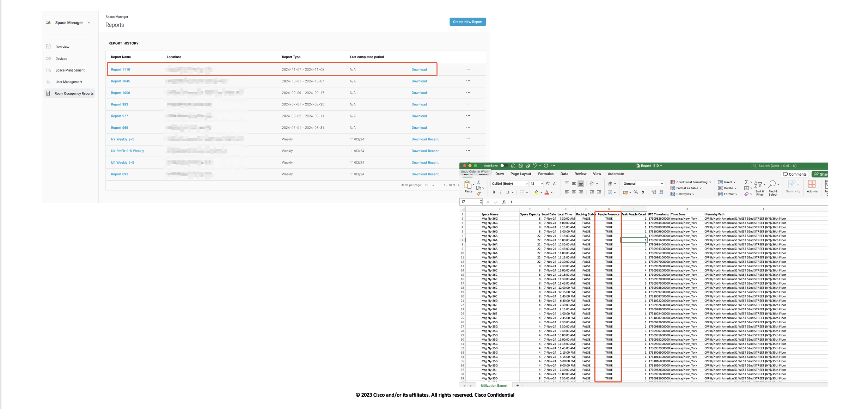Open the items per page dropdown
868x409 pixels.
coord(430,185)
